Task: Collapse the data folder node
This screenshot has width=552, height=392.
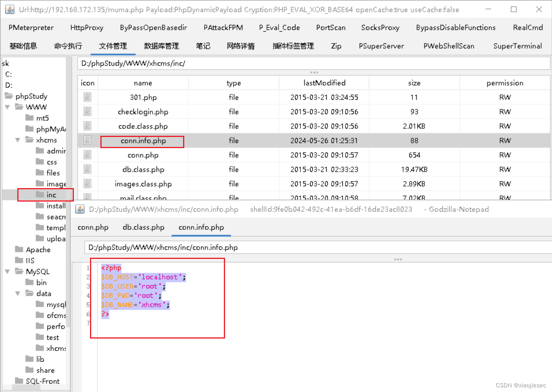Action: [17, 293]
